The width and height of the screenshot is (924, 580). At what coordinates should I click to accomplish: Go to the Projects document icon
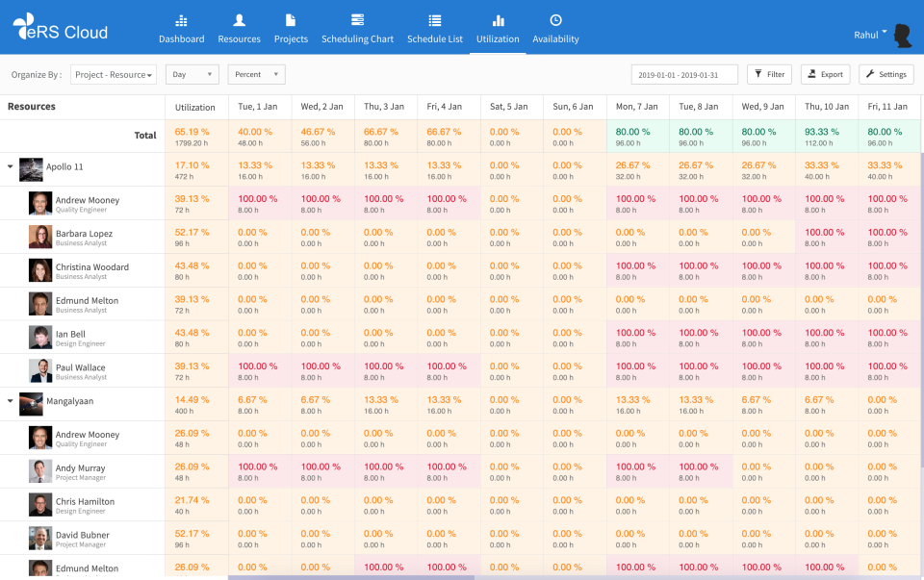pyautogui.click(x=291, y=20)
